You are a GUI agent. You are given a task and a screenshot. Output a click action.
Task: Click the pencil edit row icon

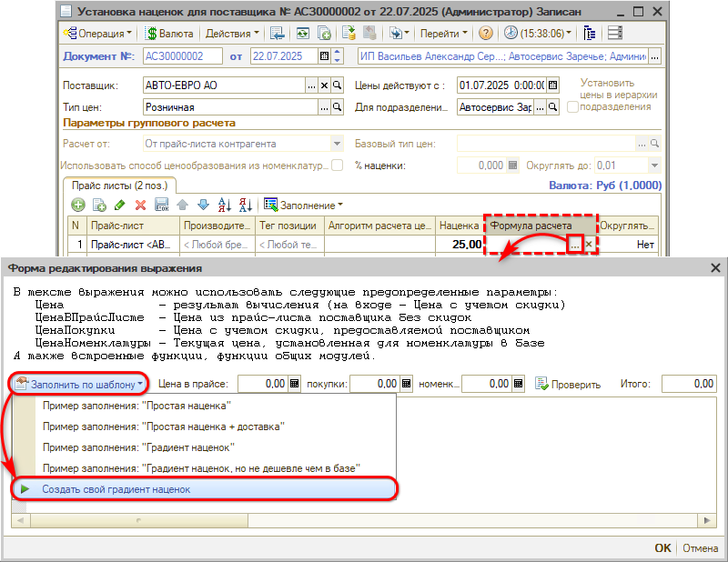119,205
